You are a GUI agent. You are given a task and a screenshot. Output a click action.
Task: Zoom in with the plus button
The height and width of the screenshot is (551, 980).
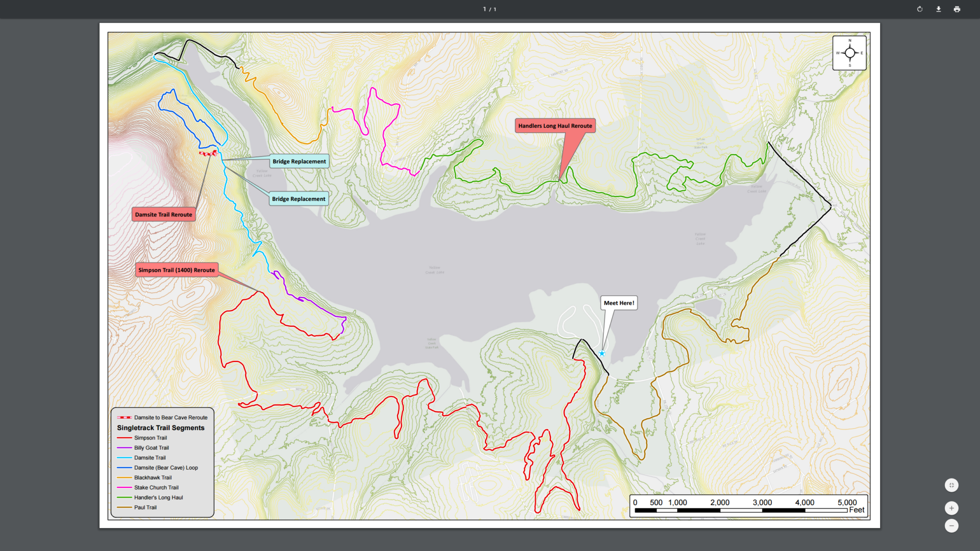pyautogui.click(x=951, y=508)
